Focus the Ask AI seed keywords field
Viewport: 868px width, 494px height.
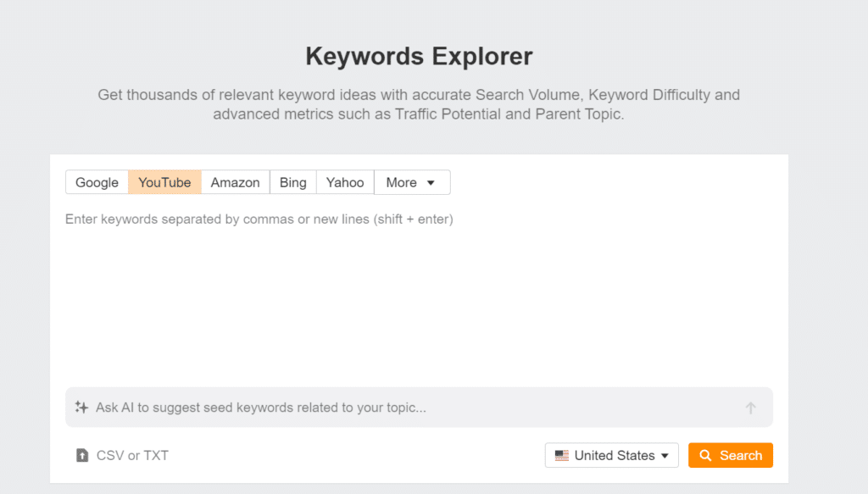coord(419,408)
